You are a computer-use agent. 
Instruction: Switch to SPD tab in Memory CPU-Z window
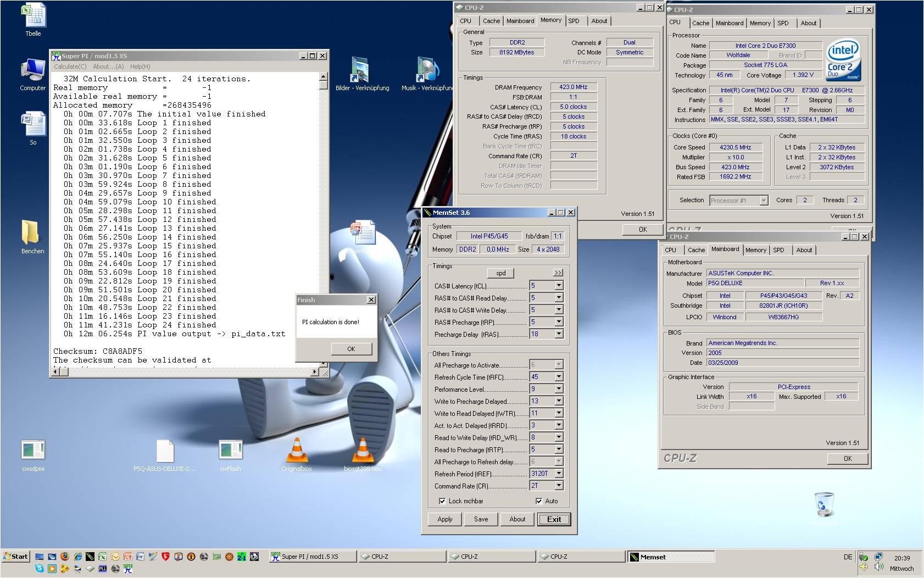pyautogui.click(x=574, y=21)
